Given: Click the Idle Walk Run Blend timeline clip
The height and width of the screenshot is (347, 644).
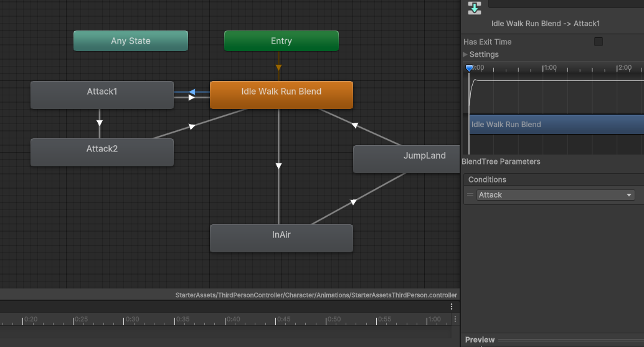Looking at the screenshot, I should [x=557, y=125].
